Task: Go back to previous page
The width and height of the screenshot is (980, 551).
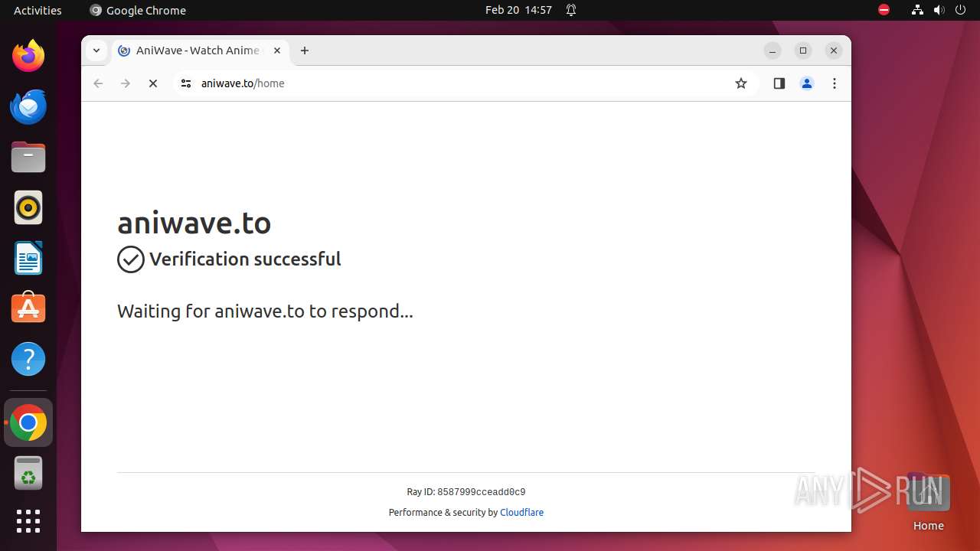Action: (x=98, y=83)
